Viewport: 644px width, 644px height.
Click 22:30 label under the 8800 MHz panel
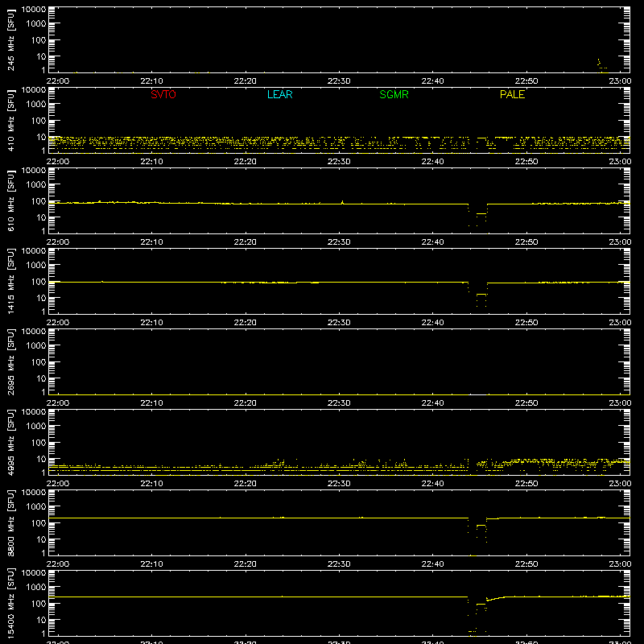click(339, 564)
